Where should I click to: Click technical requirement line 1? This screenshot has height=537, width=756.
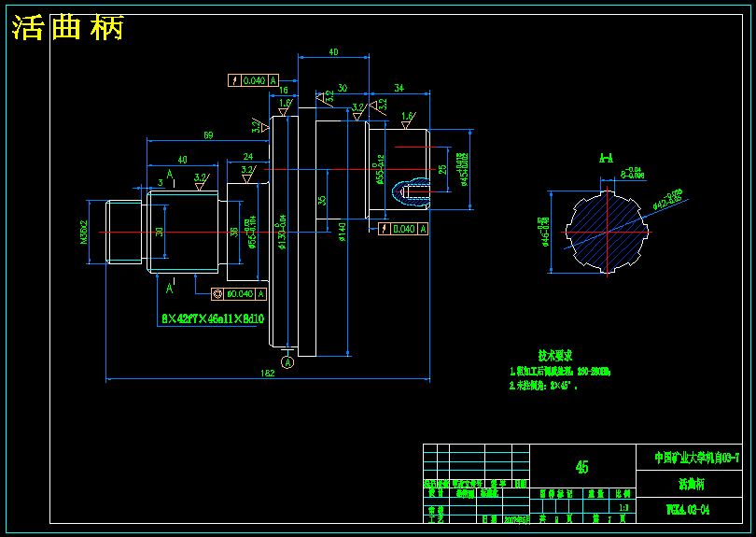(560, 372)
